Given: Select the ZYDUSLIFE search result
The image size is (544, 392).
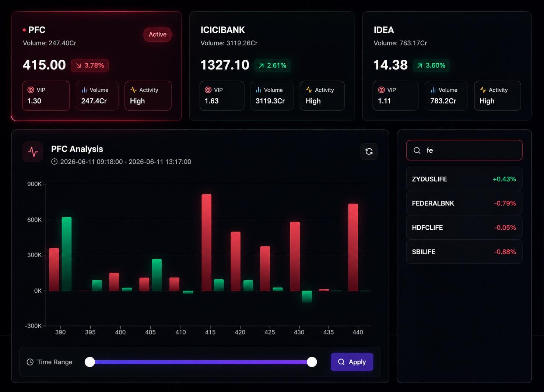Looking at the screenshot, I should click(464, 179).
